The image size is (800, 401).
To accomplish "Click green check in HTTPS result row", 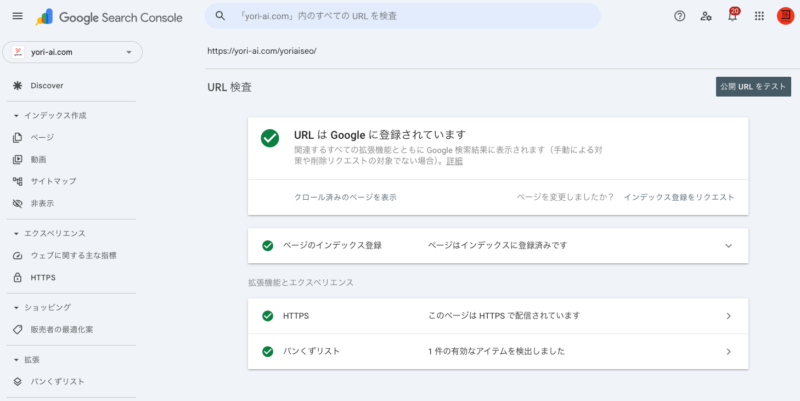I will click(267, 316).
